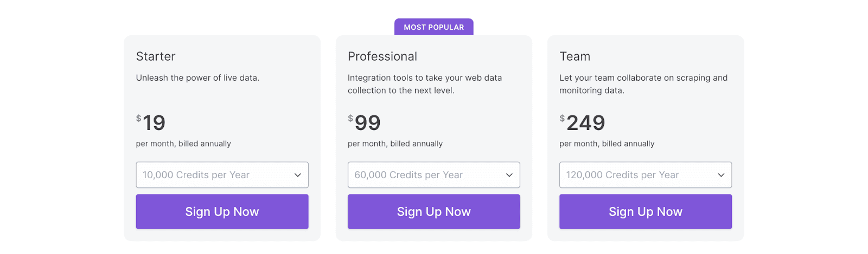
Task: Click the $19 Starter price
Action: tap(151, 123)
